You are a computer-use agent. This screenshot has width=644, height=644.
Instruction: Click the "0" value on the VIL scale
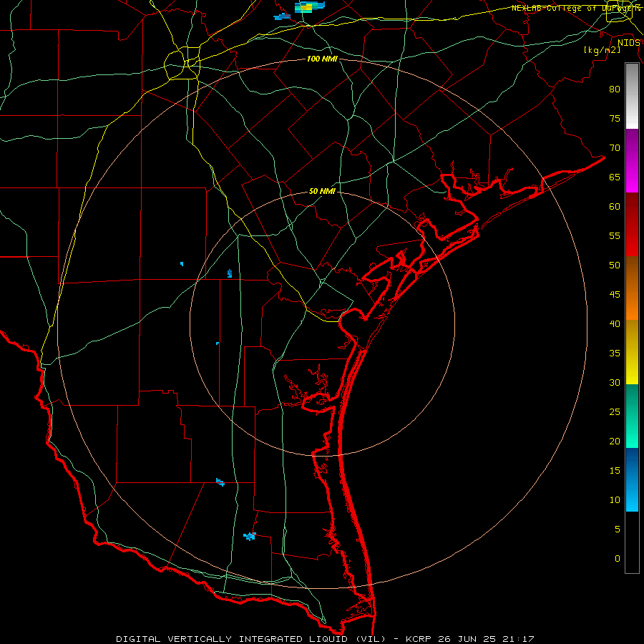pos(618,559)
